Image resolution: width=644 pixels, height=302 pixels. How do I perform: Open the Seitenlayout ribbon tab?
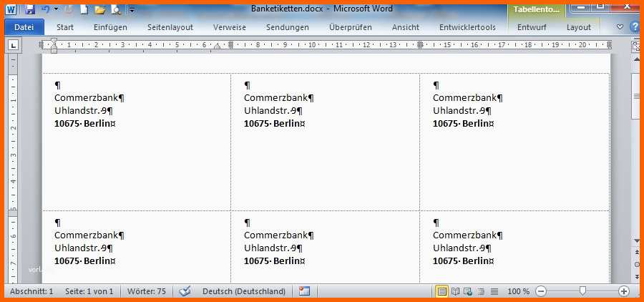pos(170,27)
